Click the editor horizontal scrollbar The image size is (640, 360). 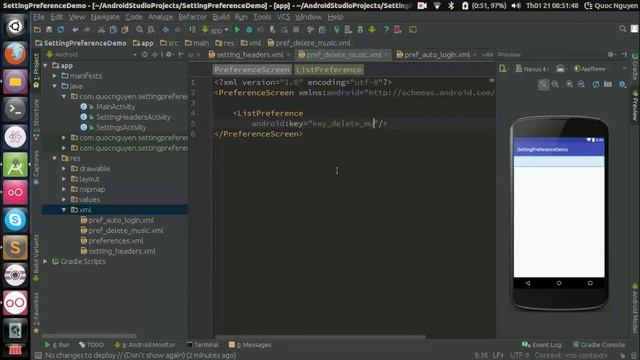[320, 337]
